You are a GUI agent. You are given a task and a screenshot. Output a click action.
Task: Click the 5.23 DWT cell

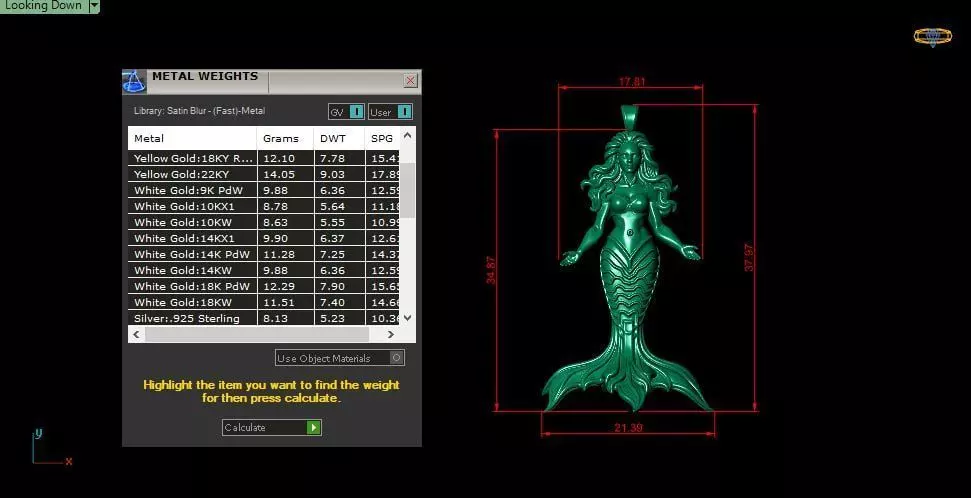coord(339,318)
